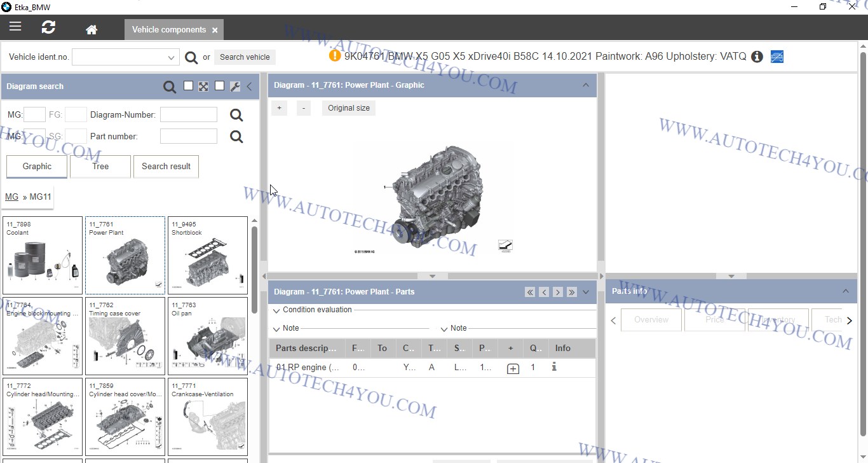Click the refresh arrows icon
The height and width of the screenshot is (463, 868).
48,27
